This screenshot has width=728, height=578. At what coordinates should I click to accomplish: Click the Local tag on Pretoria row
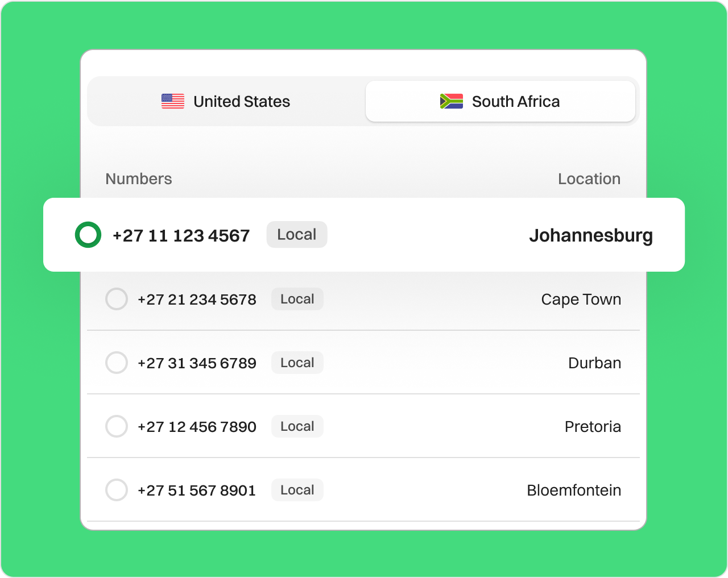click(297, 426)
